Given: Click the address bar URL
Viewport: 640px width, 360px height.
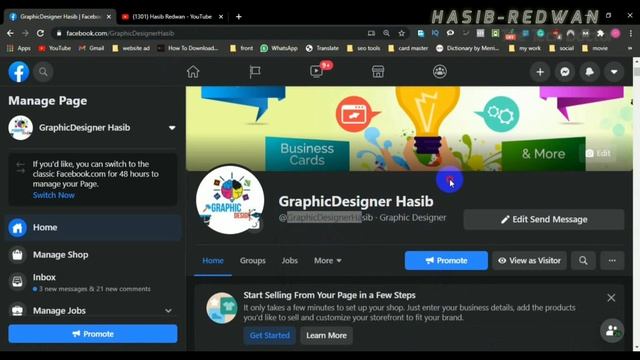Looking at the screenshot, I should point(120,33).
